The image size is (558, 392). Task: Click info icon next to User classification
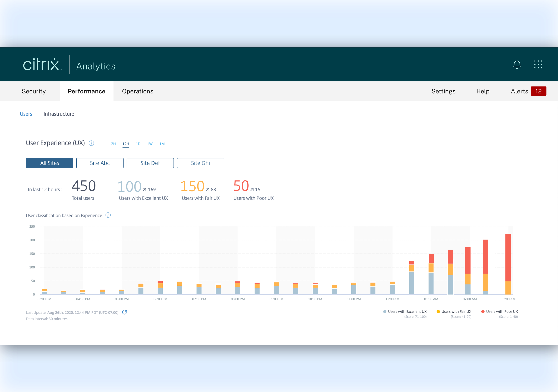click(x=108, y=215)
